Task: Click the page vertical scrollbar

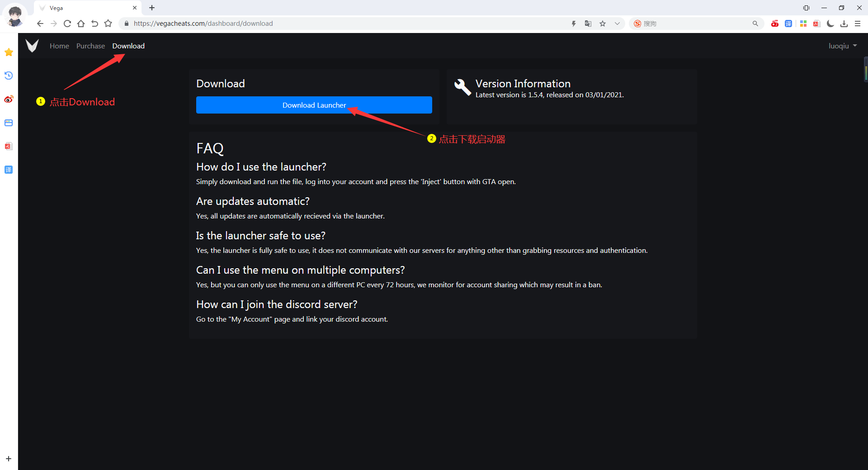Action: point(866,69)
